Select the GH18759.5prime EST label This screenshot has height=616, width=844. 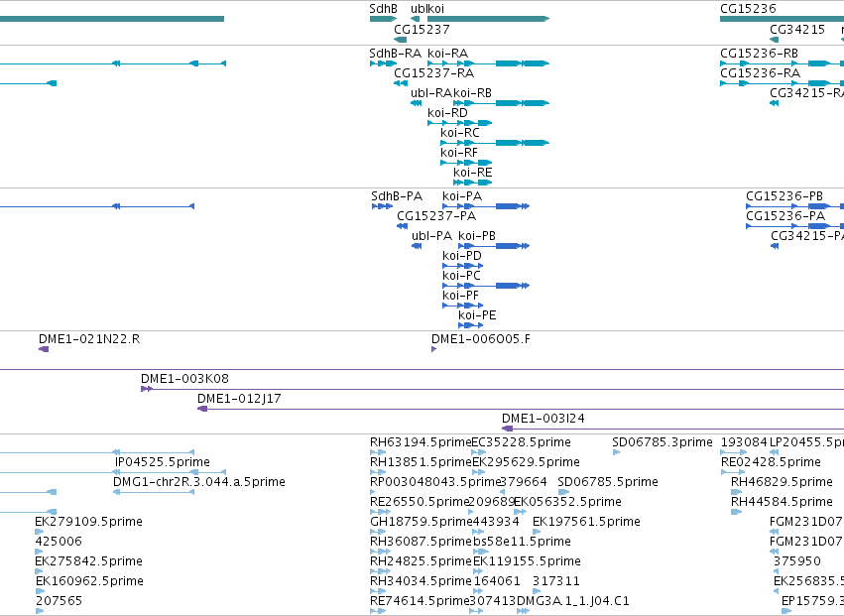(x=421, y=522)
